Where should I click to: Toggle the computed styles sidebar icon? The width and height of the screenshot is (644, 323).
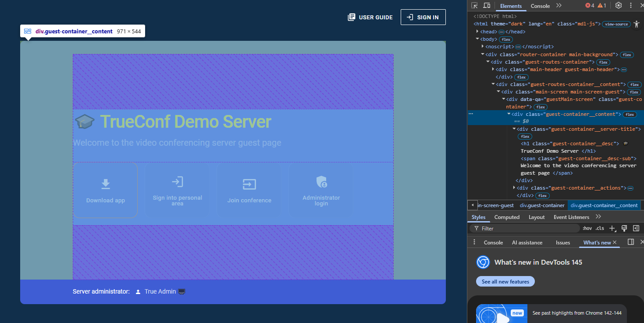(x=636, y=228)
